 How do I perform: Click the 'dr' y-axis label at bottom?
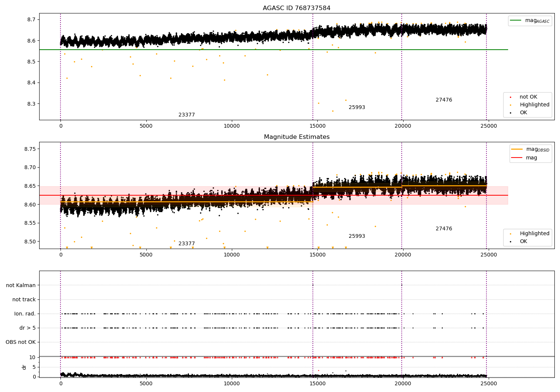[24, 367]
